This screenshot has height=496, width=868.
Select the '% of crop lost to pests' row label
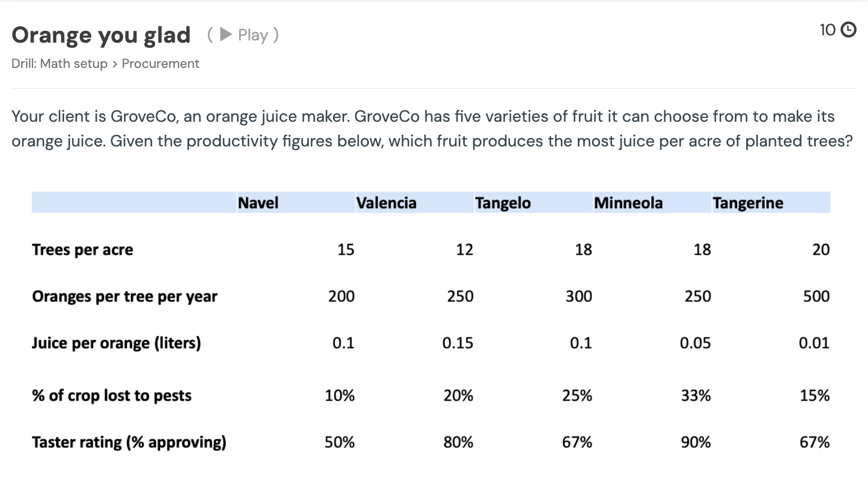(x=111, y=396)
